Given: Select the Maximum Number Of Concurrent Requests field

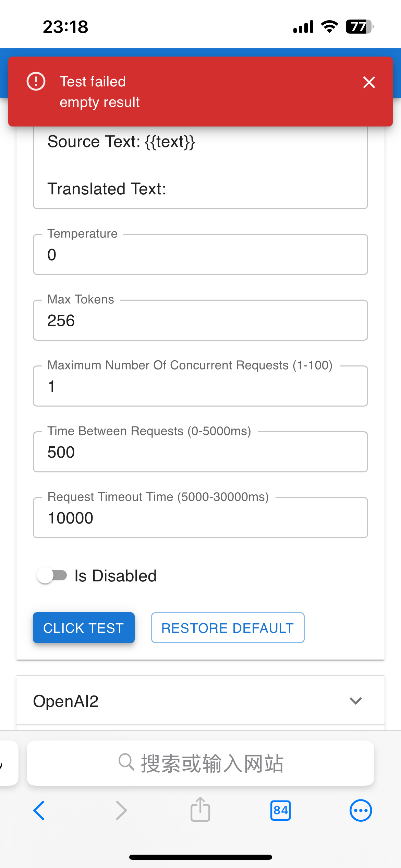Looking at the screenshot, I should 200,386.
